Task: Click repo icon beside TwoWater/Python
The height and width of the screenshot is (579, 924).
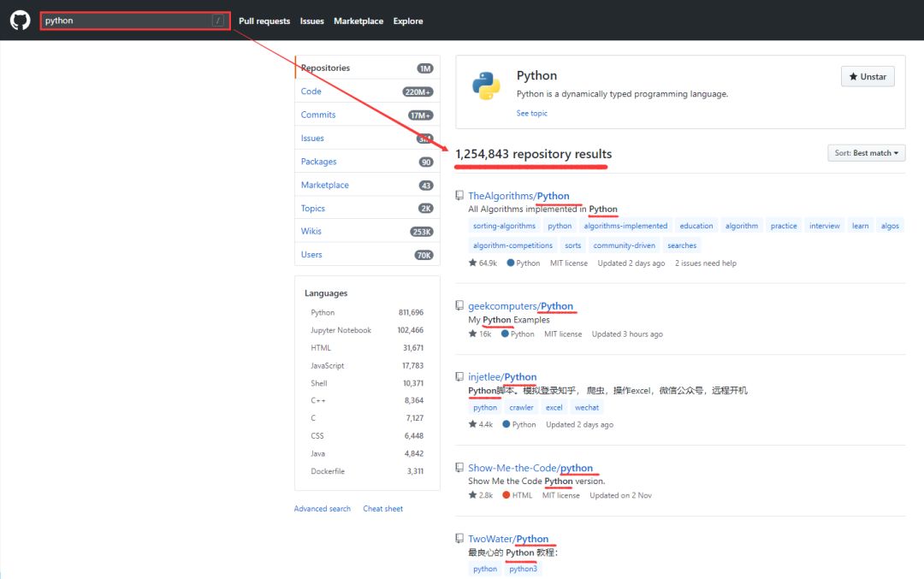Action: (x=459, y=538)
